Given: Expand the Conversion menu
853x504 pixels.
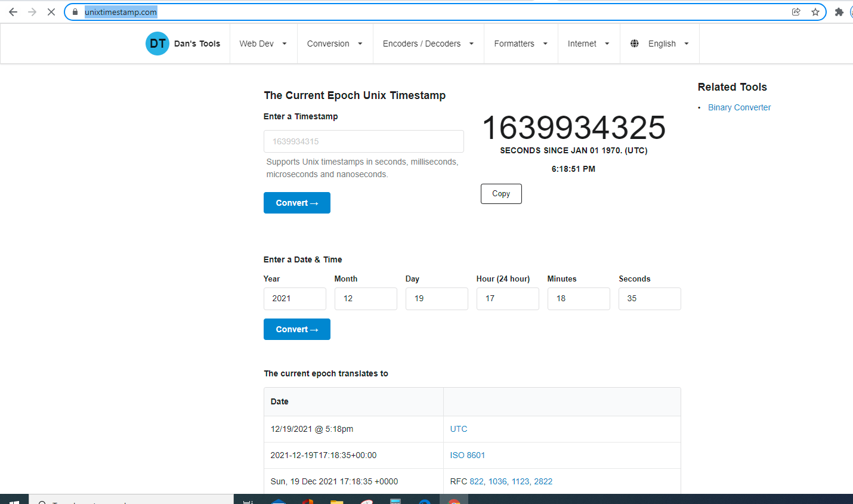Looking at the screenshot, I should 335,44.
